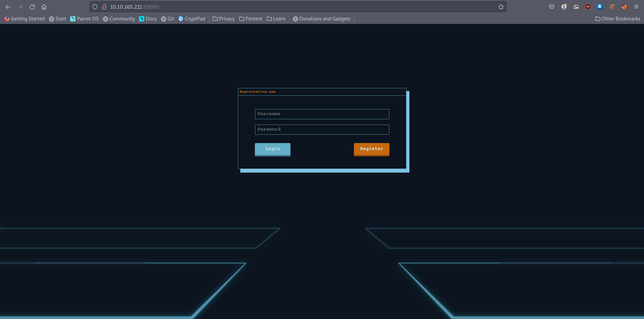
Task: Open the Firefox account icon
Action: point(564,7)
